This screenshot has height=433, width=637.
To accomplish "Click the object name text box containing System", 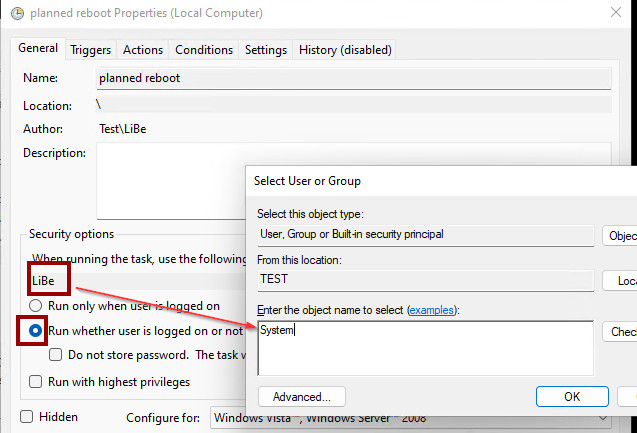I will [x=425, y=345].
